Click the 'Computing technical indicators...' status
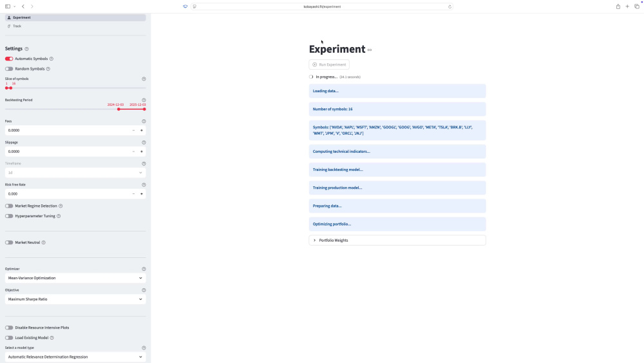Viewport: 644px width, 363px height. click(397, 152)
